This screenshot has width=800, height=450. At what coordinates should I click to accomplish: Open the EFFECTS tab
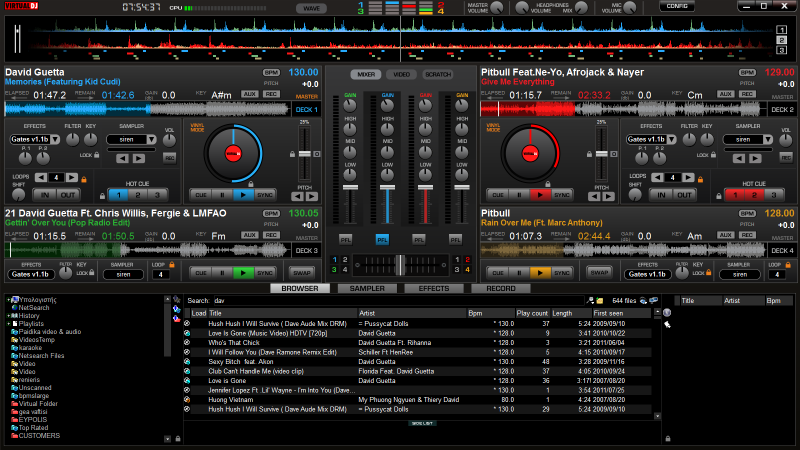(x=434, y=288)
